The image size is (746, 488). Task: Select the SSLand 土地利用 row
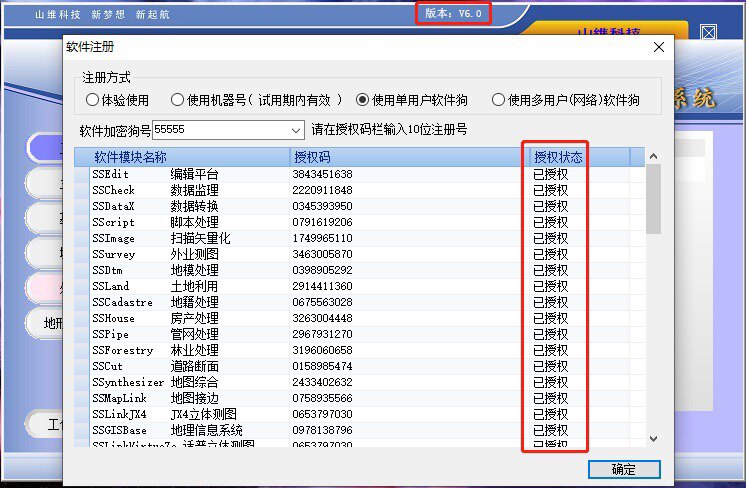(360, 286)
